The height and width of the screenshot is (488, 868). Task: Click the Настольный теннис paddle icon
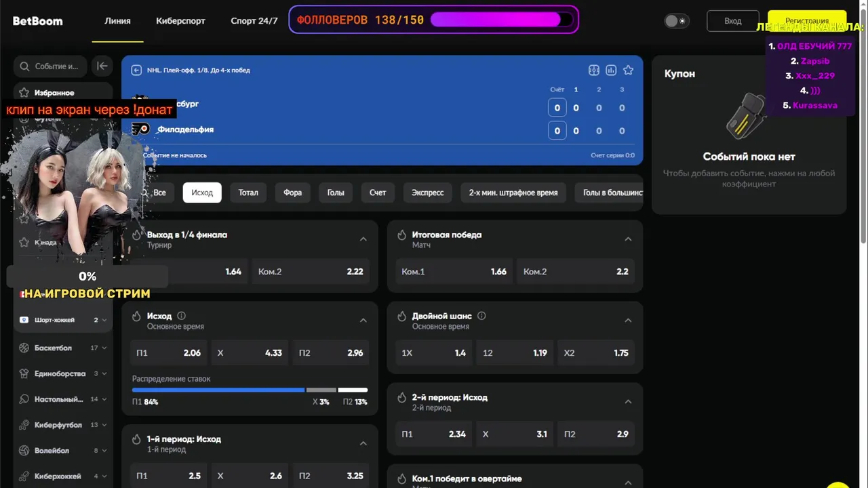pos(24,399)
